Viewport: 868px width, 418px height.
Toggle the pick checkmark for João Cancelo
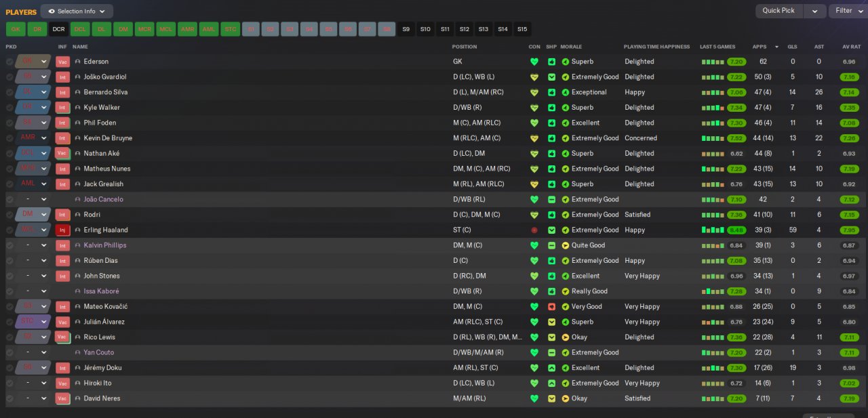[x=9, y=200]
